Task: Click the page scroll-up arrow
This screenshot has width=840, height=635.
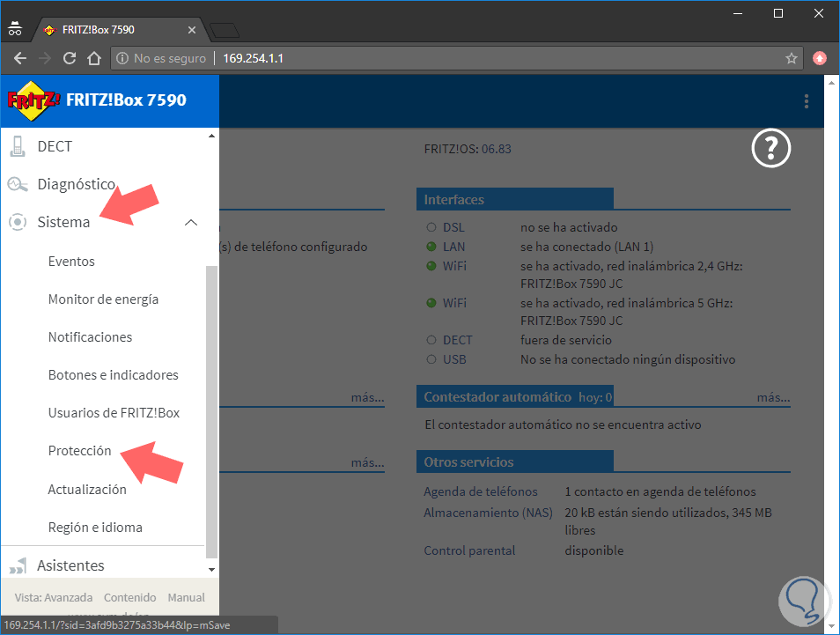Action: pos(831,83)
